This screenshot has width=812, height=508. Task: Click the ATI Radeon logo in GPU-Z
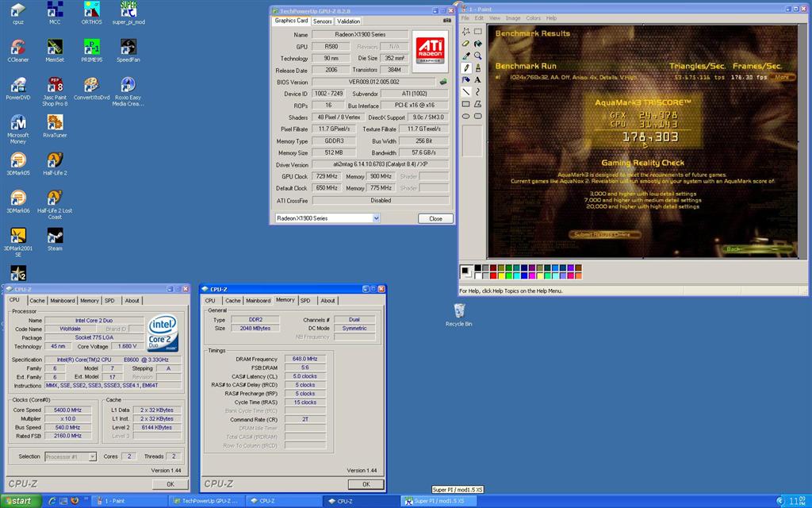click(x=431, y=50)
